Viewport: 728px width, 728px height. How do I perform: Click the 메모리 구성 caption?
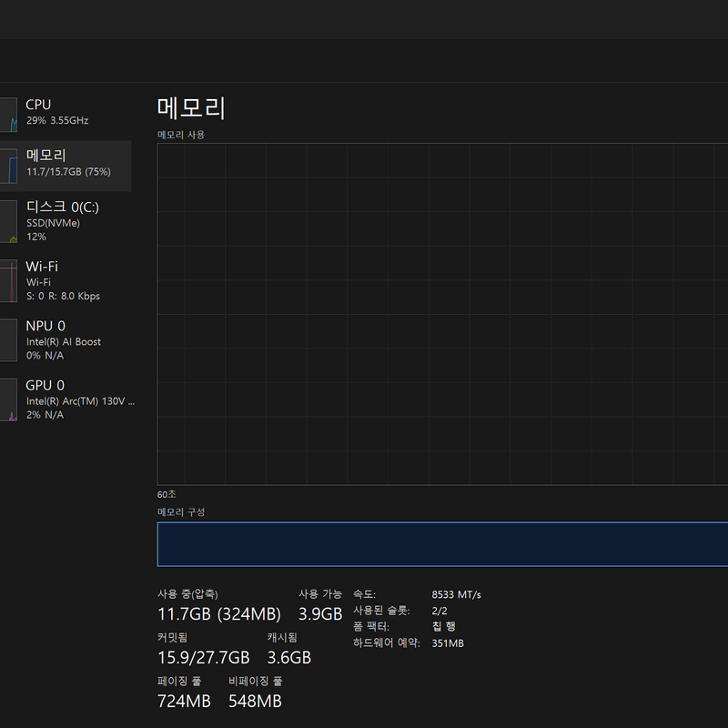click(181, 512)
